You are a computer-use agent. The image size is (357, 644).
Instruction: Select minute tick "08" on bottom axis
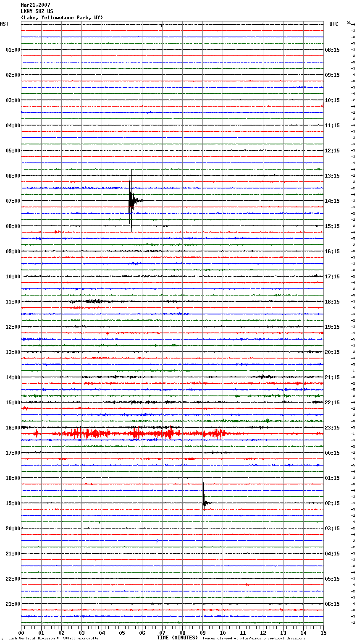point(182,632)
